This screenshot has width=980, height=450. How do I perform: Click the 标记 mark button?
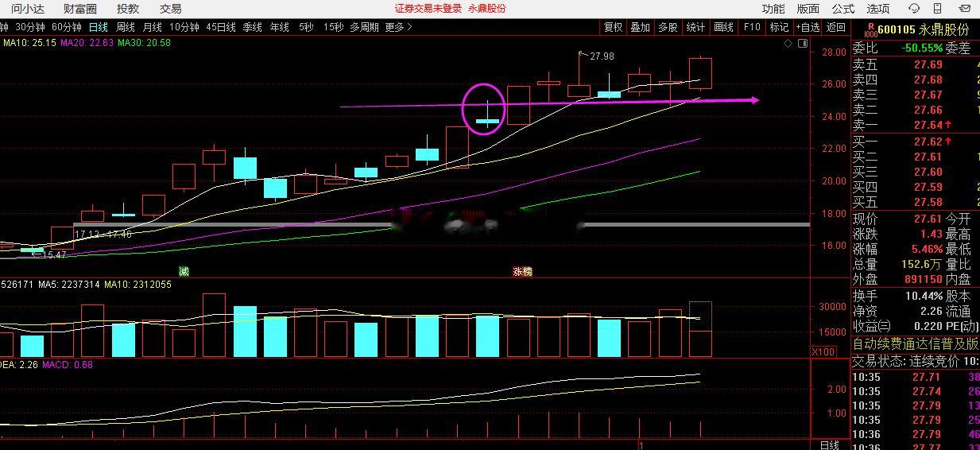click(779, 27)
